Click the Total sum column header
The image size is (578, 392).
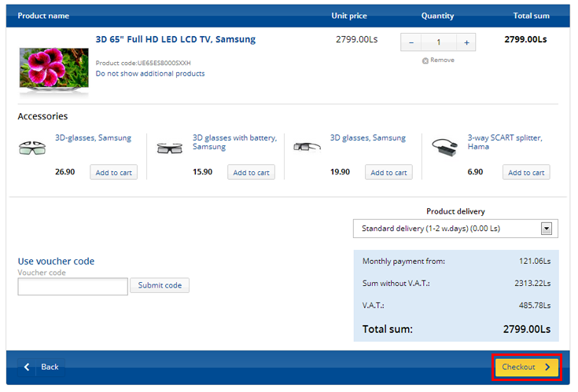click(531, 16)
